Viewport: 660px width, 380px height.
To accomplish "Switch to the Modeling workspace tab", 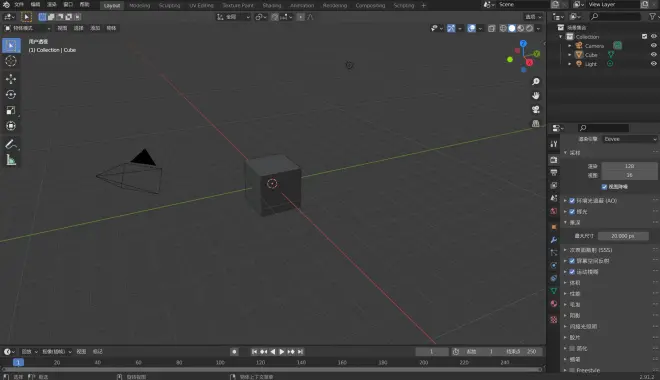I will pyautogui.click(x=139, y=5).
